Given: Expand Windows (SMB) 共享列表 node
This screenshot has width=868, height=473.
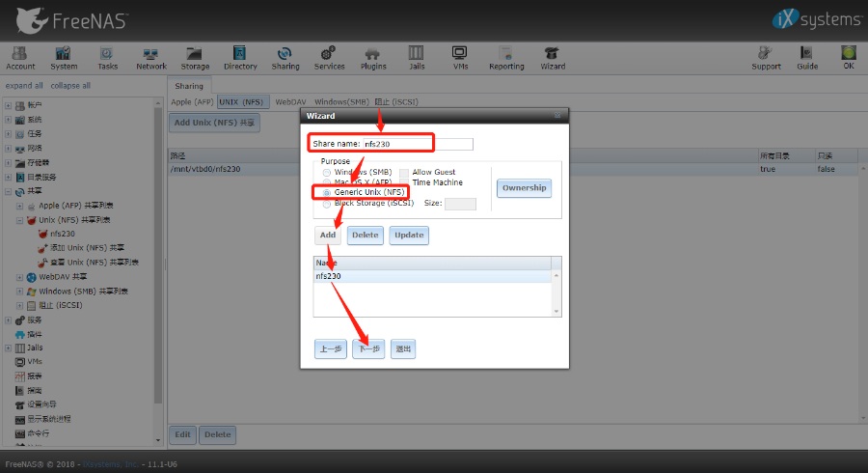Looking at the screenshot, I should (x=19, y=292).
